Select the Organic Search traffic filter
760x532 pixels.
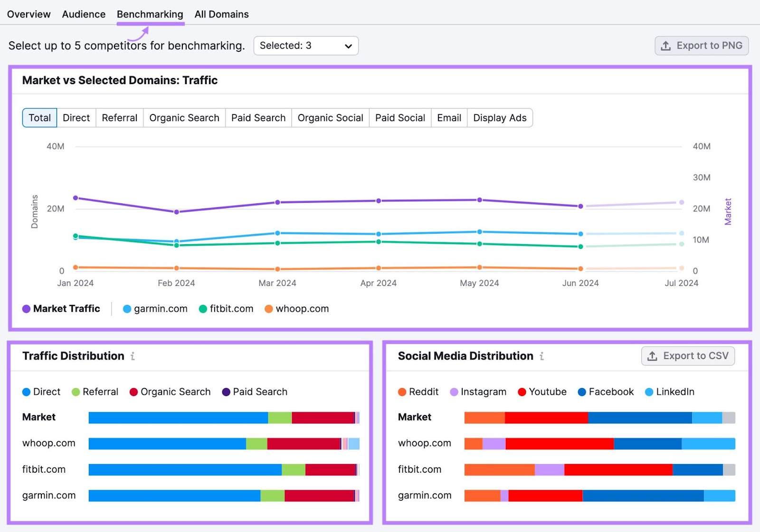coord(184,118)
